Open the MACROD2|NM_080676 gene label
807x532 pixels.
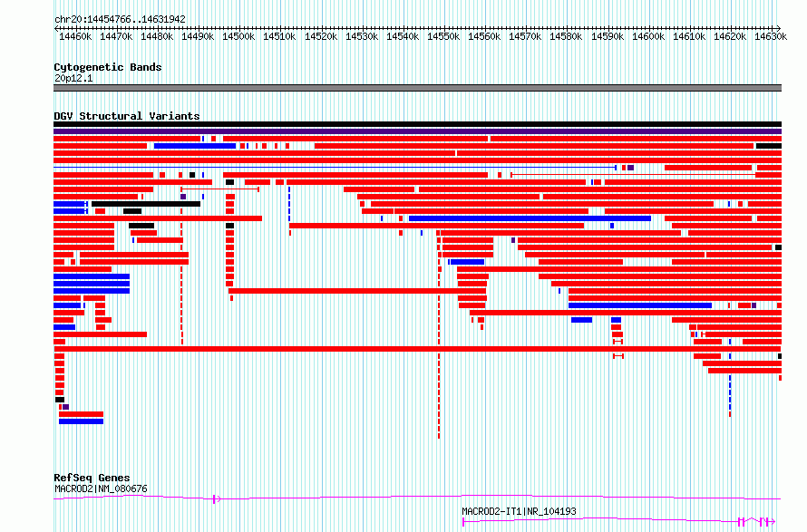[101, 488]
